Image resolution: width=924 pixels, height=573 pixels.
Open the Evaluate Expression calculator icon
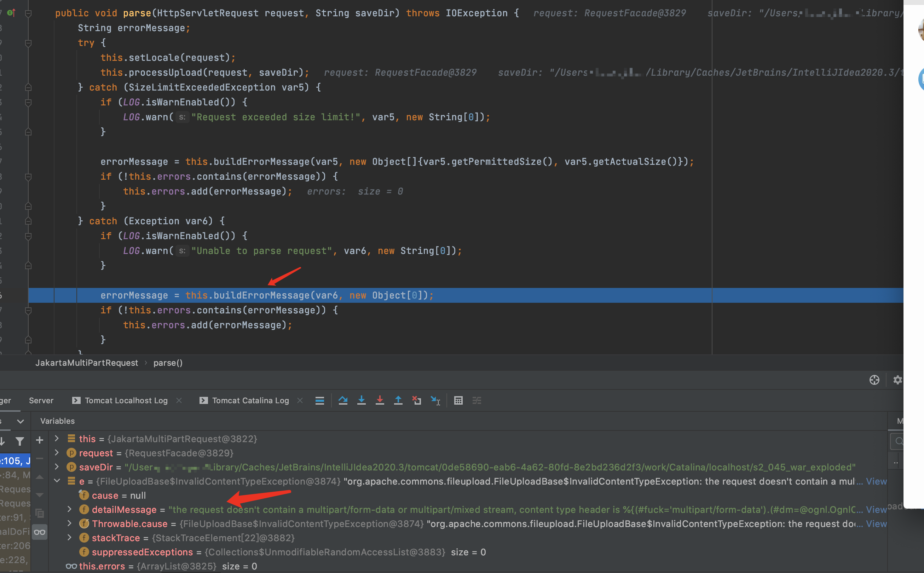(x=458, y=400)
